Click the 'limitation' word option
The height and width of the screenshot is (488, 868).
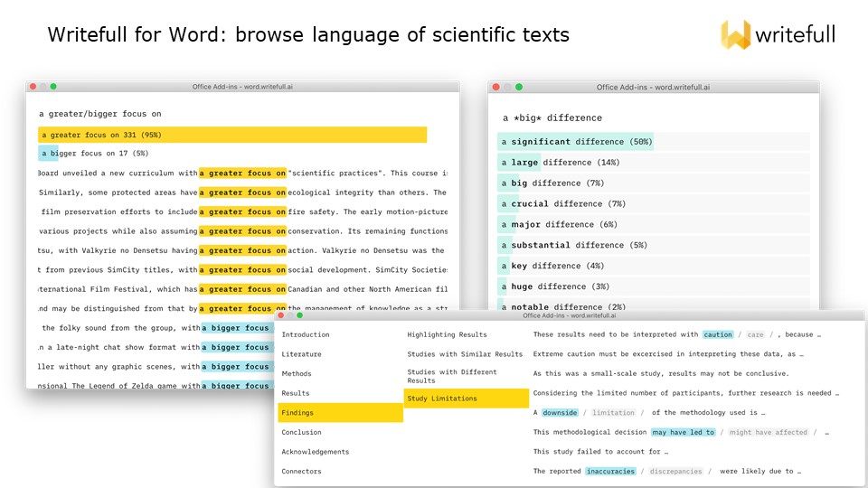[x=613, y=413]
